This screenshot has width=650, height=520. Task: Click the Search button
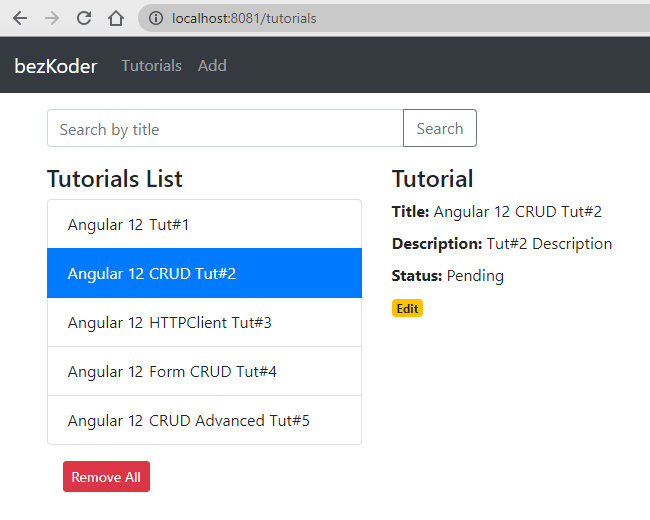pyautogui.click(x=440, y=129)
